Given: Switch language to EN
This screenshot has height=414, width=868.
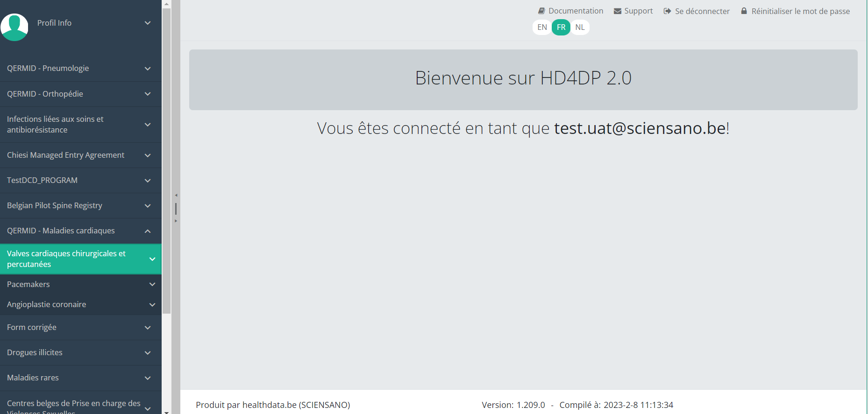Looking at the screenshot, I should point(542,27).
